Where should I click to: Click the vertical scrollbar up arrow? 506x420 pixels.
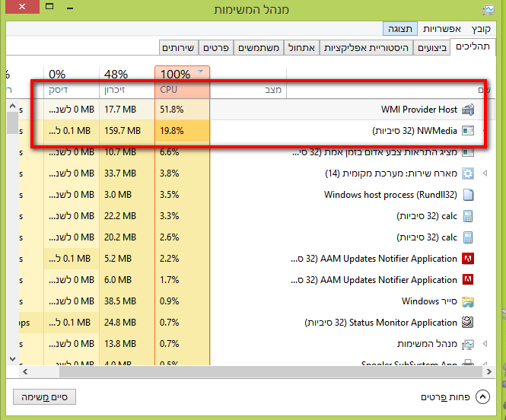[13, 106]
